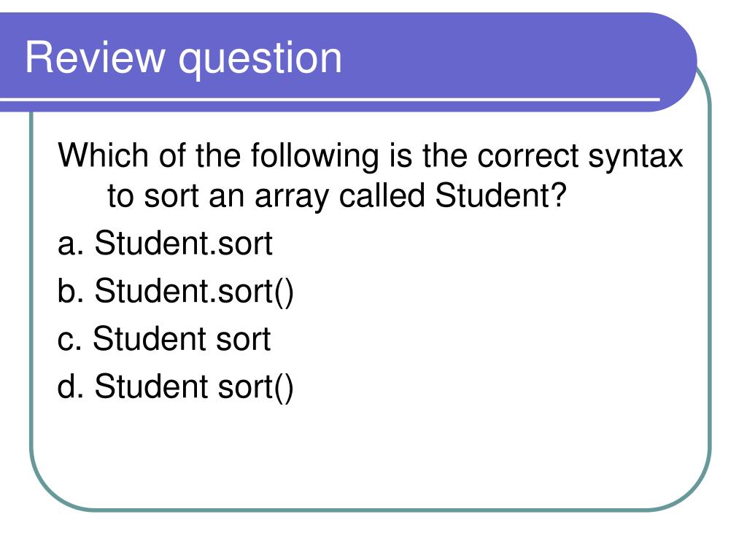Image resolution: width=747 pixels, height=560 pixels.
Task: Click the word syntax in the question
Action: tap(635, 157)
